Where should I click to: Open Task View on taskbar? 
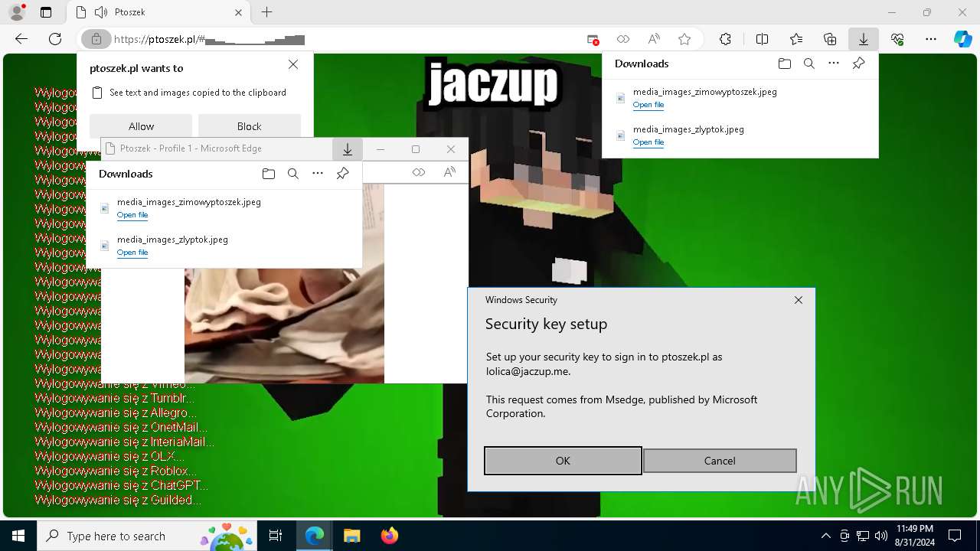tap(276, 536)
